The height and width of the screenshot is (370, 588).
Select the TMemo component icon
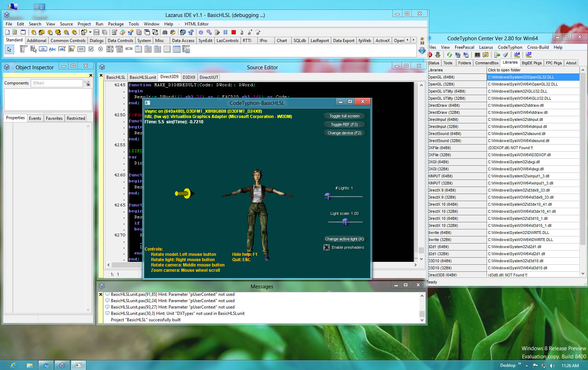tap(72, 49)
